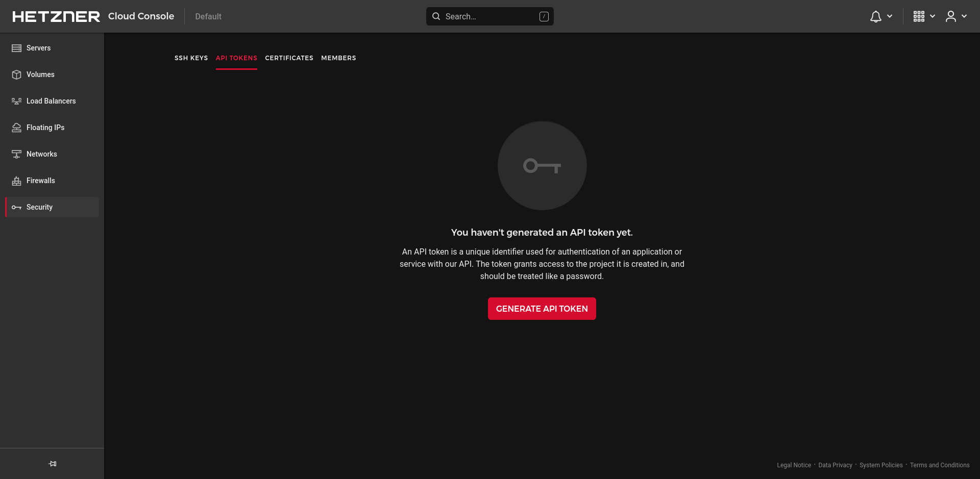
Task: Select the Load Balancers sidebar icon
Action: [16, 101]
